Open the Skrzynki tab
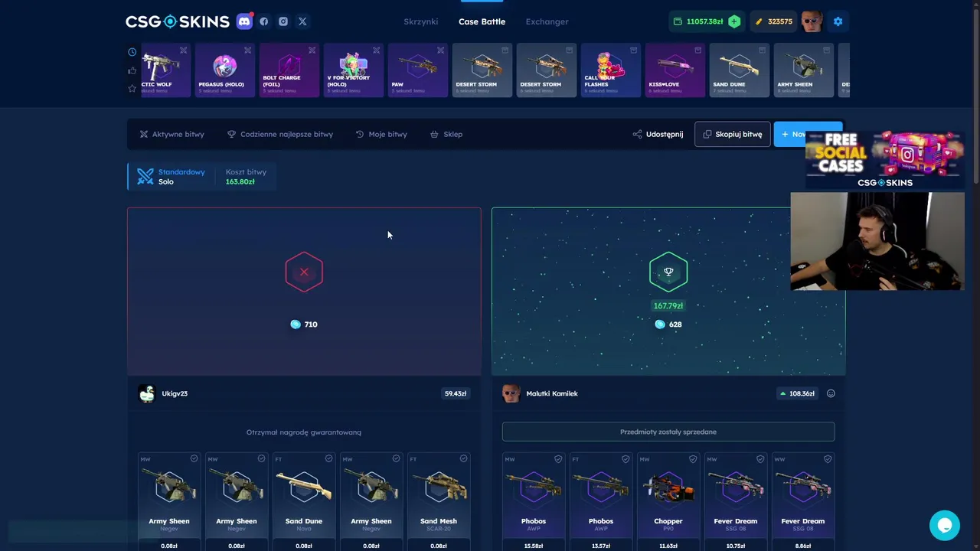 [421, 21]
